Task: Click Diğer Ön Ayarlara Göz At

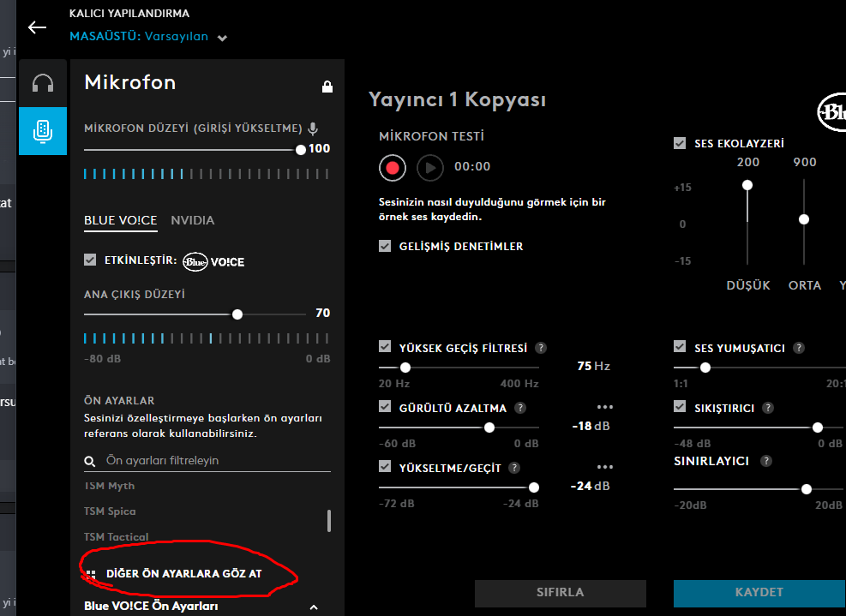Action: 184,573
